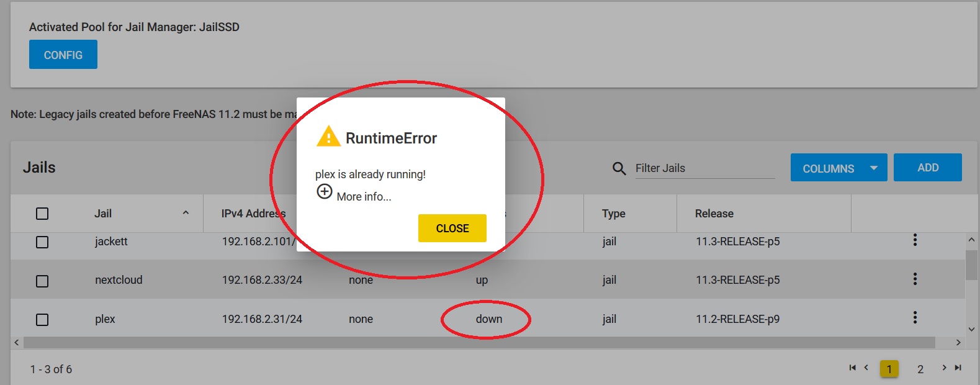Click release 11.2-RELEASE-p9
Image resolution: width=980 pixels, height=385 pixels.
(737, 319)
